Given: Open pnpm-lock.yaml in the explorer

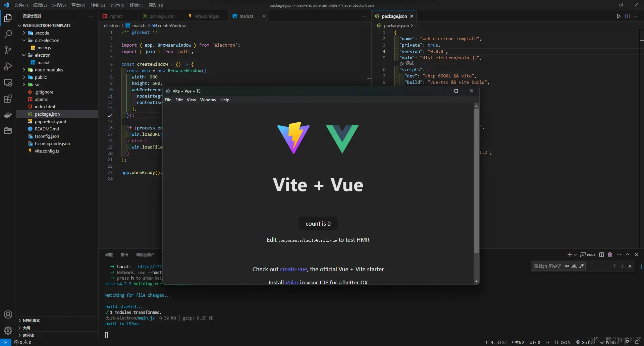Looking at the screenshot, I should tap(50, 121).
